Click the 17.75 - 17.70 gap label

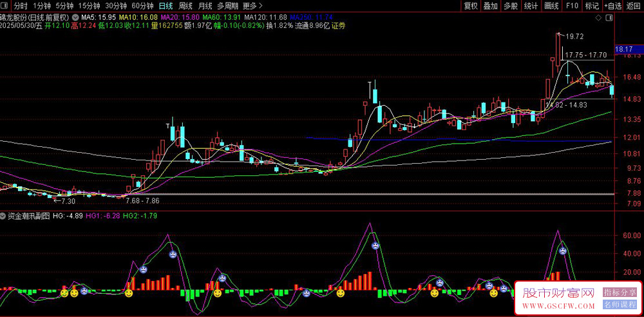[585, 55]
